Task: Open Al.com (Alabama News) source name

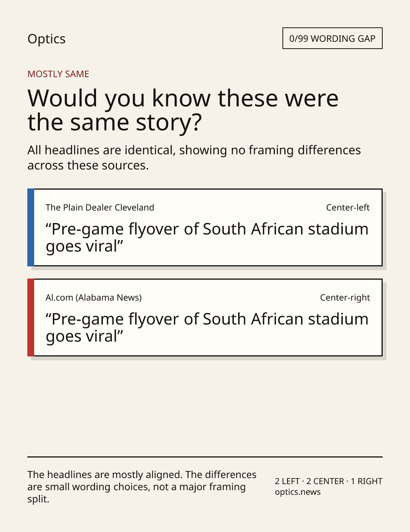Action: pos(93,298)
